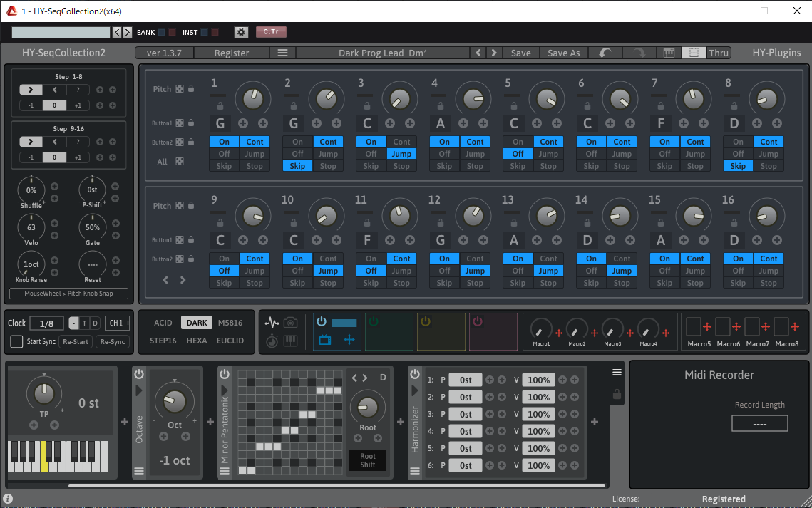Click the undo arrow in the preset bar
The height and width of the screenshot is (508, 812).
[605, 53]
